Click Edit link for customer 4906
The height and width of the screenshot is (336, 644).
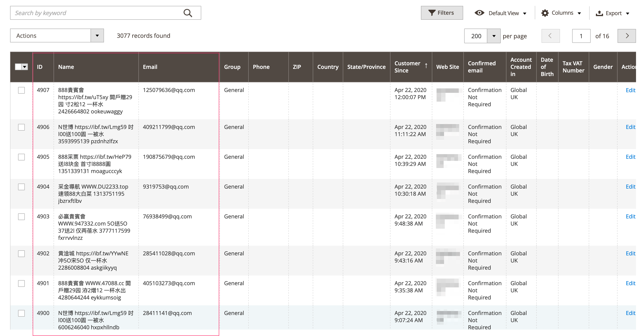(630, 127)
